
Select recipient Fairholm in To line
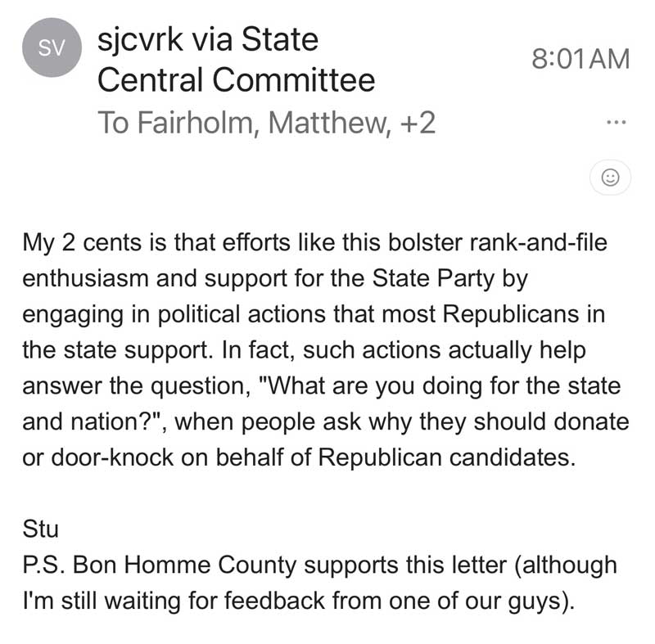pos(196,123)
